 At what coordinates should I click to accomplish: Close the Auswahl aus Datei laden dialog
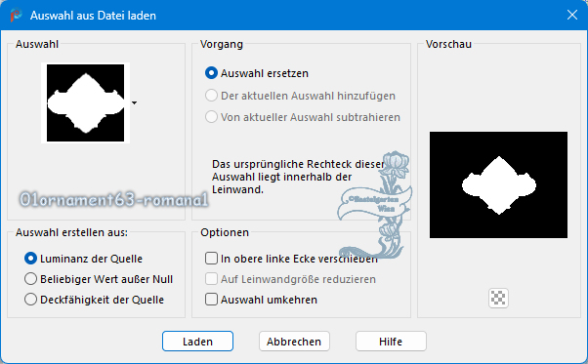(571, 15)
